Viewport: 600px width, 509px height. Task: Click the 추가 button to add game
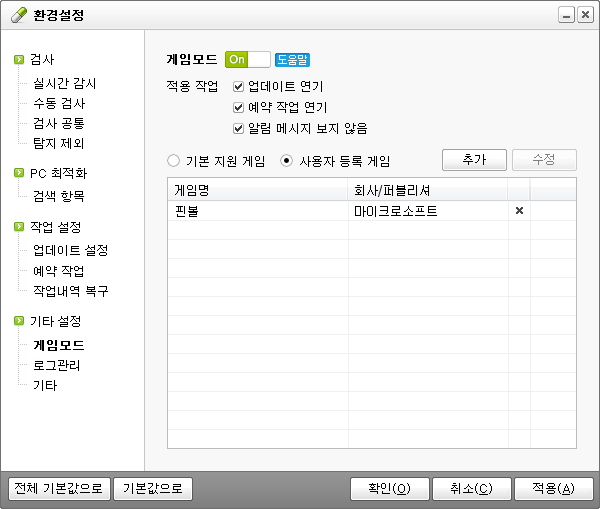pos(474,160)
